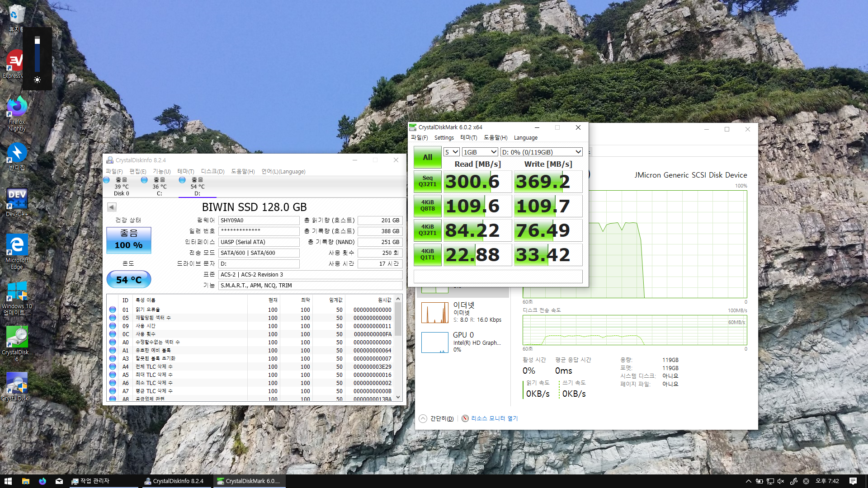This screenshot has height=488, width=868.
Task: Click the empty comment field in CrystalDiskMark
Action: (498, 277)
